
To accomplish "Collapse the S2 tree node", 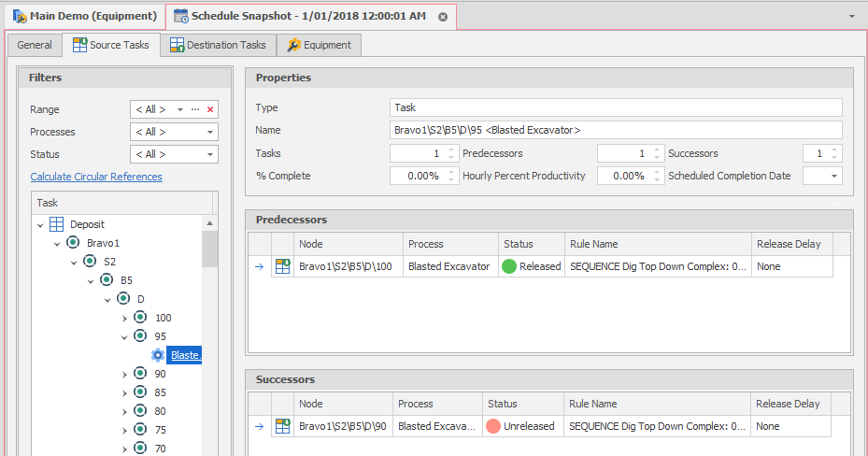I will coord(74,263).
